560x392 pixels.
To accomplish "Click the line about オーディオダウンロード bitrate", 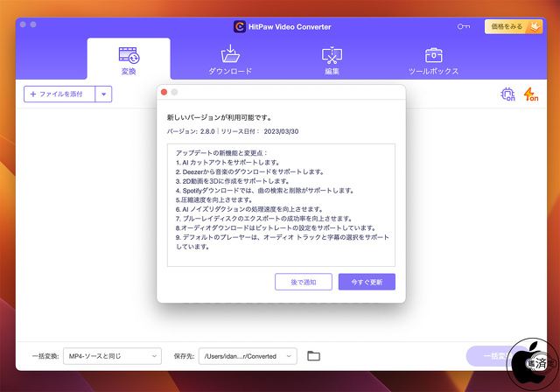I will (x=276, y=227).
